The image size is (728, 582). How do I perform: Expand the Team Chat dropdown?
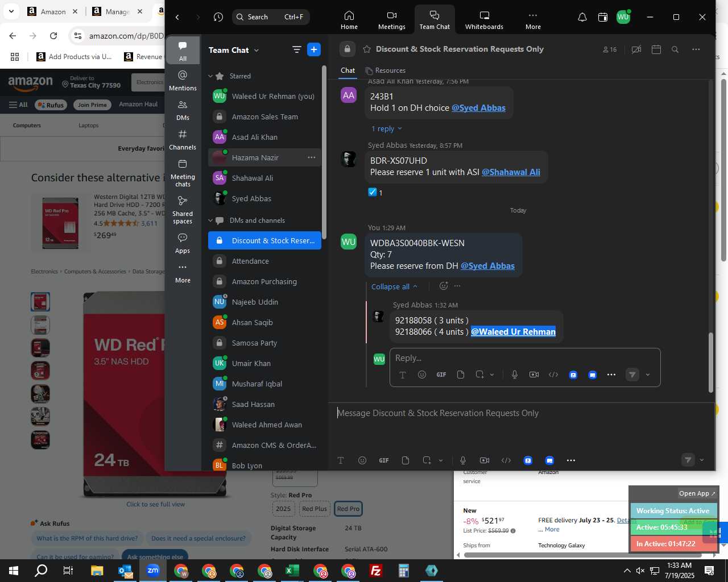pyautogui.click(x=257, y=50)
